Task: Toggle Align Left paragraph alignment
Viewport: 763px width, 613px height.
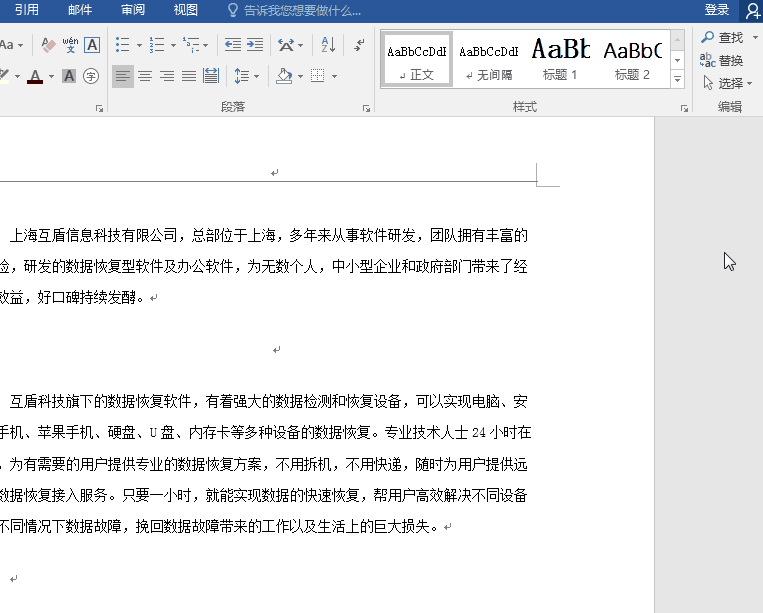Action: [x=122, y=76]
